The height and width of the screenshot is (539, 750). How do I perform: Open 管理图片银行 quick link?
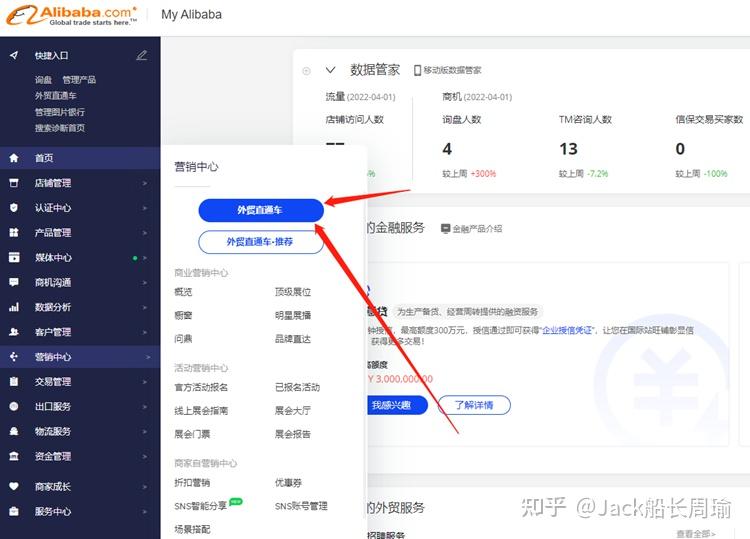point(60,112)
